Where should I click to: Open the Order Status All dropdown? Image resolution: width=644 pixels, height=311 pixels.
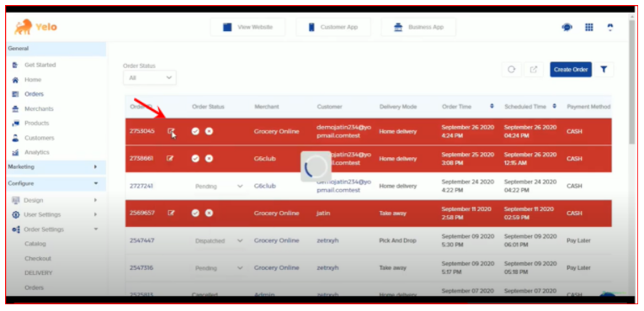[150, 77]
